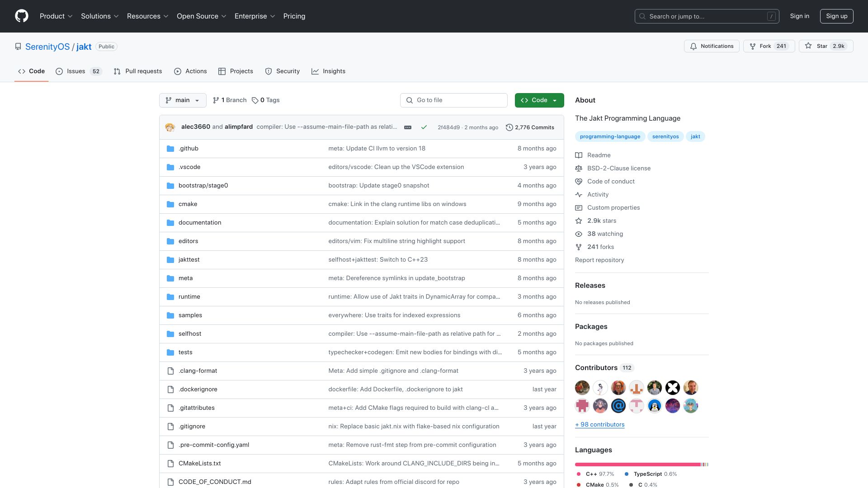The width and height of the screenshot is (868, 488).
Task: Click the Pricing menu item
Action: coord(294,16)
